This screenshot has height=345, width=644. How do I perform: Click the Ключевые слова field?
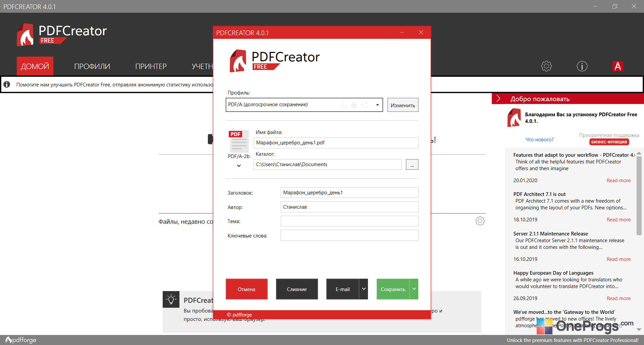coord(350,235)
